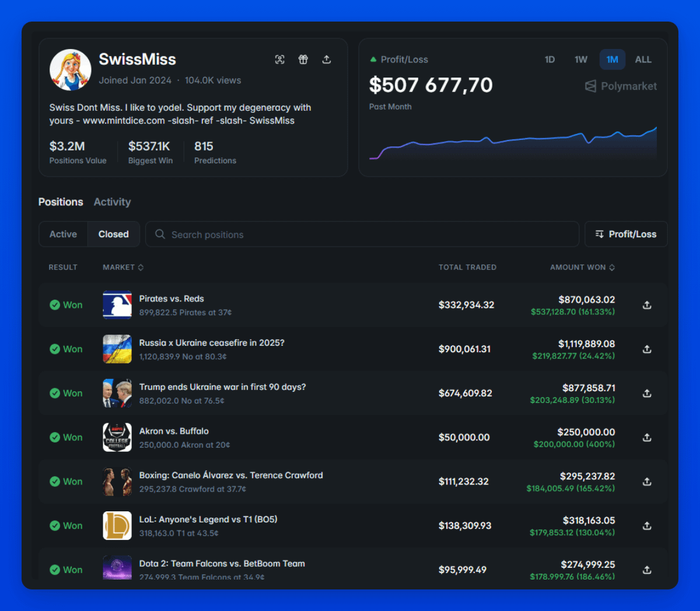Viewport: 700px width, 611px height.
Task: Share the Trump ends Ukraine war position
Action: (x=647, y=394)
